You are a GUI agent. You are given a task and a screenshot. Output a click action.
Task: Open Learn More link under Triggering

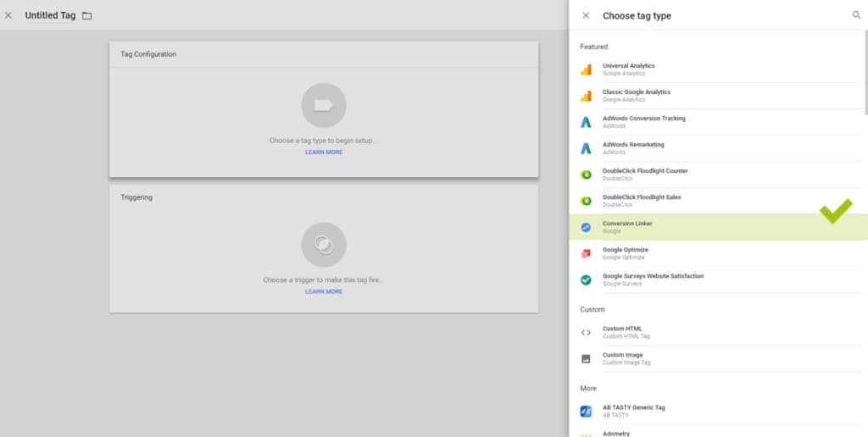point(324,291)
